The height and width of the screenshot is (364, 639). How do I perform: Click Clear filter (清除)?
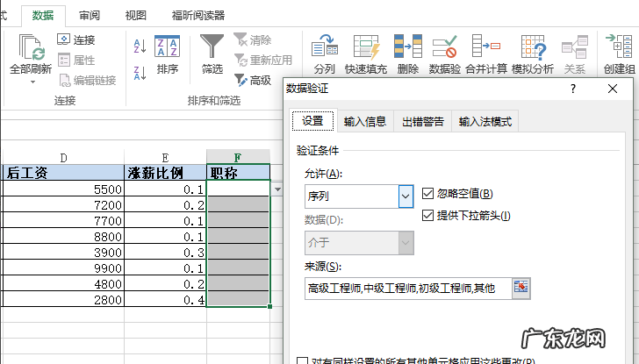coord(253,39)
